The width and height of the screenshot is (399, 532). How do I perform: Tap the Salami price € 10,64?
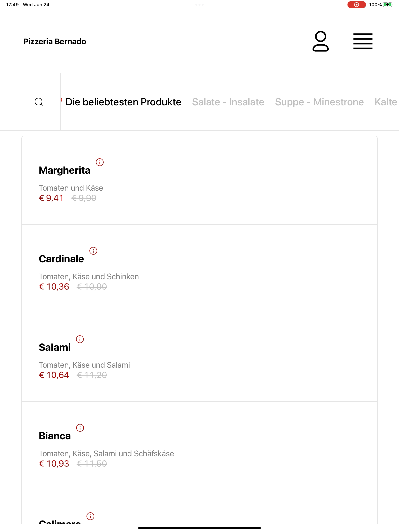pyautogui.click(x=54, y=375)
